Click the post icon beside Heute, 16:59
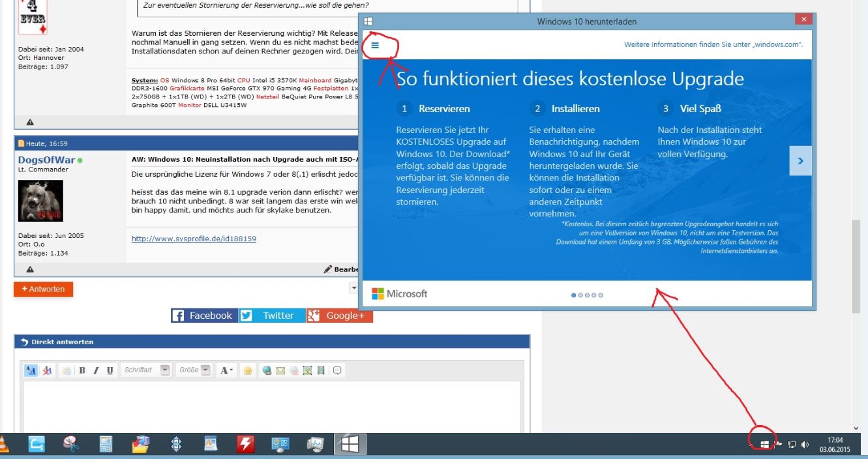868x459 pixels. (x=21, y=143)
